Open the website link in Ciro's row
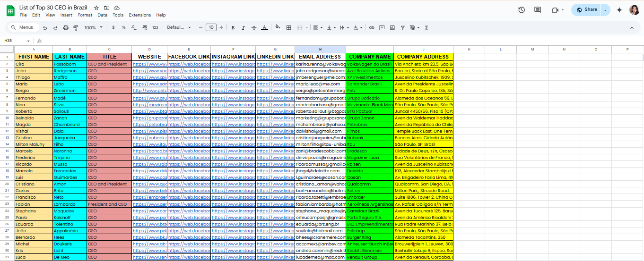This screenshot has width=644, height=261. 150,64
